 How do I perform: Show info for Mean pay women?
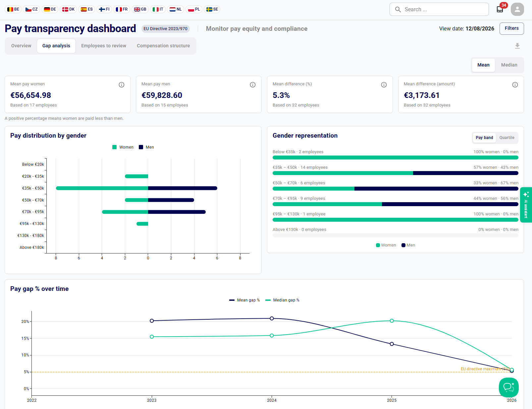tap(122, 85)
